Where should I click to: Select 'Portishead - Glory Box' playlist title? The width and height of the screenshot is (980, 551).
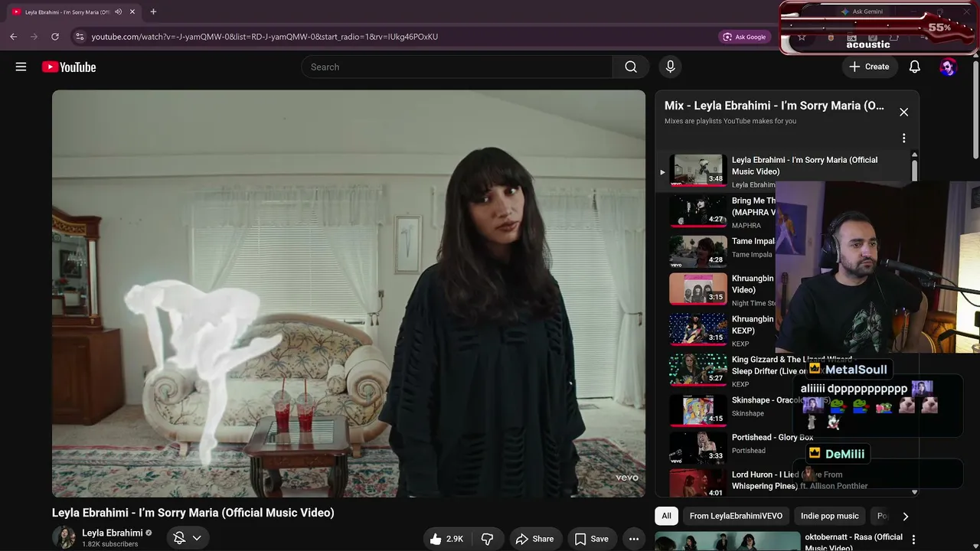[773, 437]
